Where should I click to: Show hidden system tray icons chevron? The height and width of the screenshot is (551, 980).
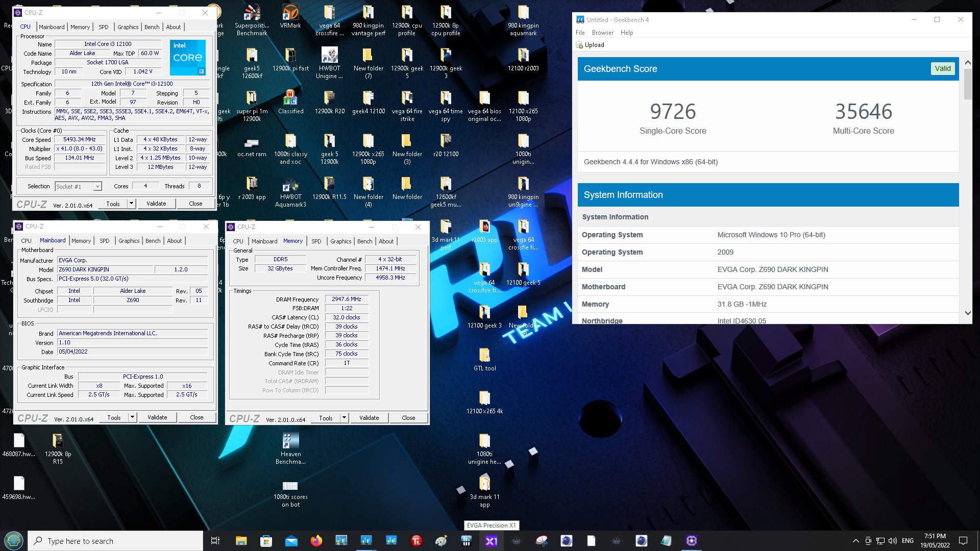pyautogui.click(x=855, y=541)
